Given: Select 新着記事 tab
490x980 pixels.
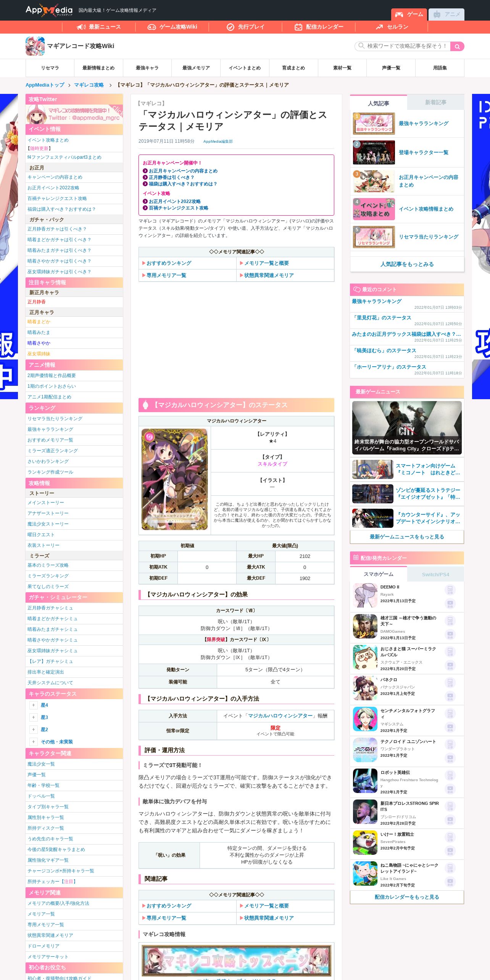Looking at the screenshot, I should (x=435, y=102).
